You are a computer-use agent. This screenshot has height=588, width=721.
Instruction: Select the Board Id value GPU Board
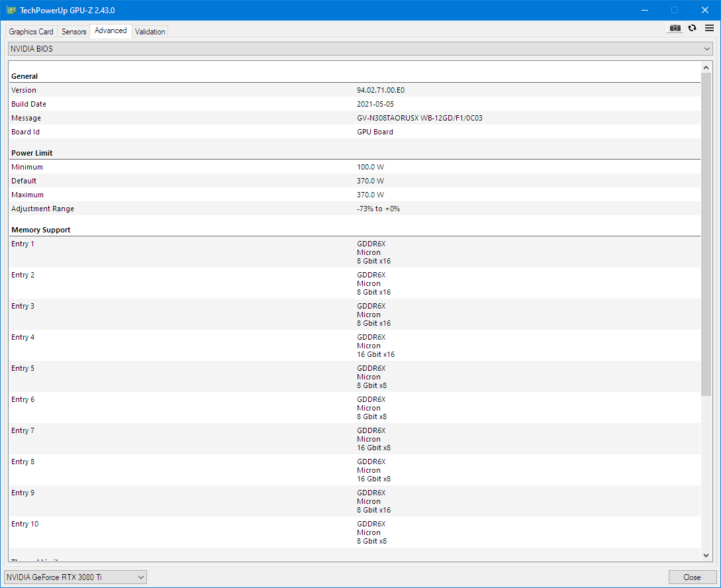(375, 132)
